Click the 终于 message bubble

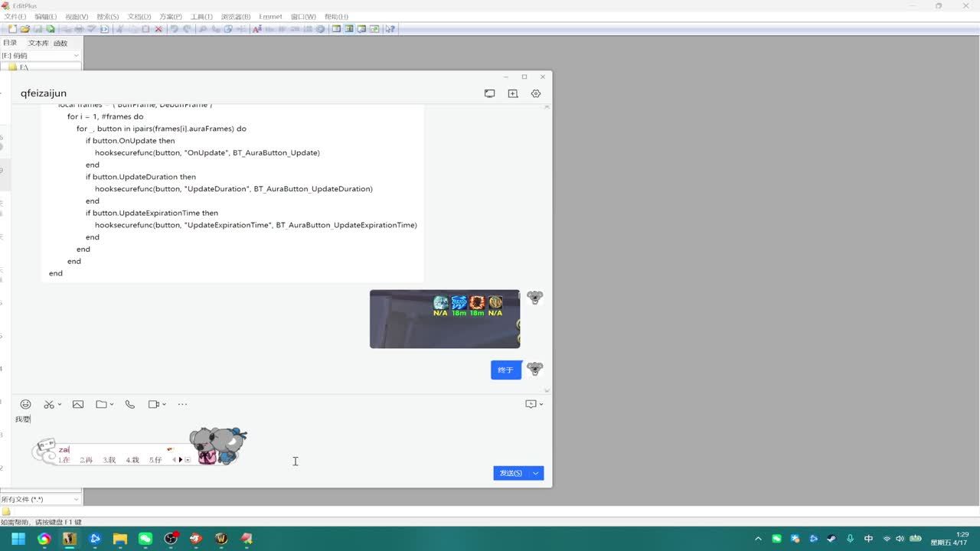(x=506, y=370)
